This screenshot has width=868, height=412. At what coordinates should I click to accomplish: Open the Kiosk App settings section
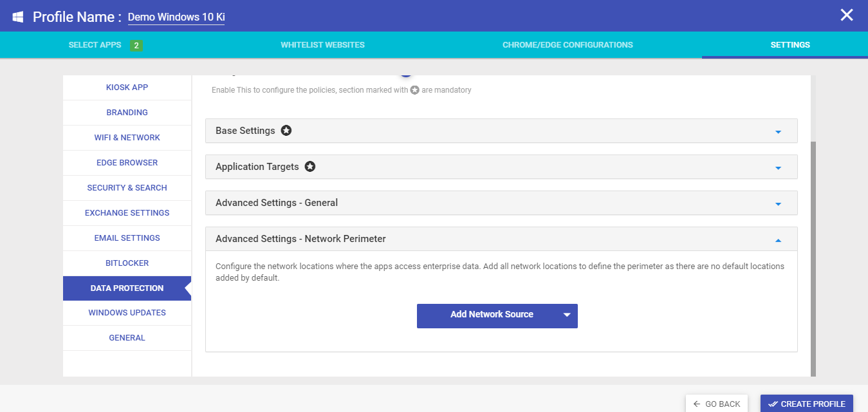coord(127,88)
